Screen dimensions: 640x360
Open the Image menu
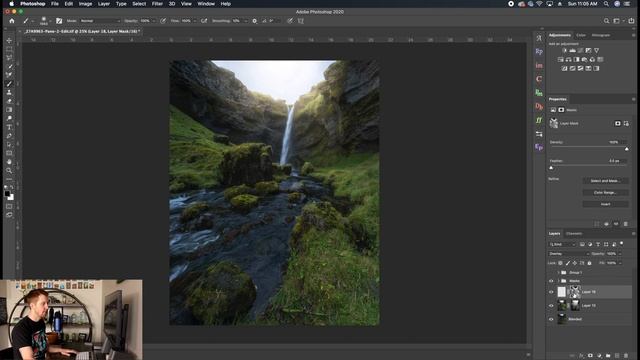coord(85,4)
